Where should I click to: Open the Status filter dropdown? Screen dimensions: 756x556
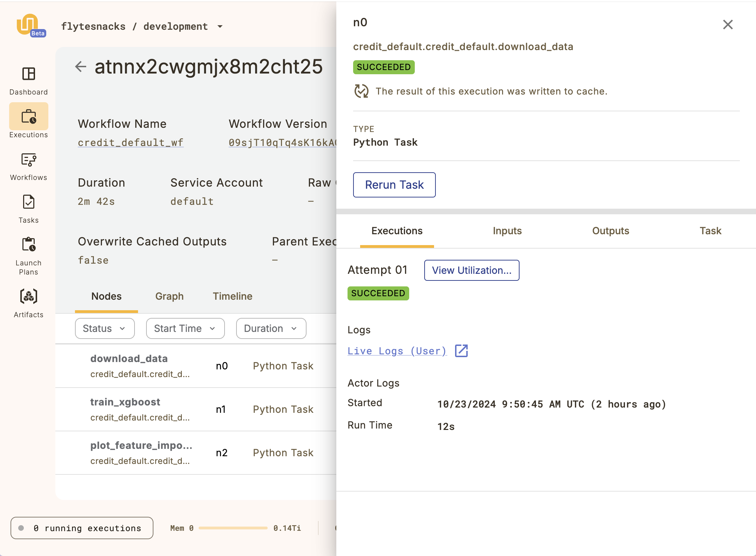(x=104, y=328)
